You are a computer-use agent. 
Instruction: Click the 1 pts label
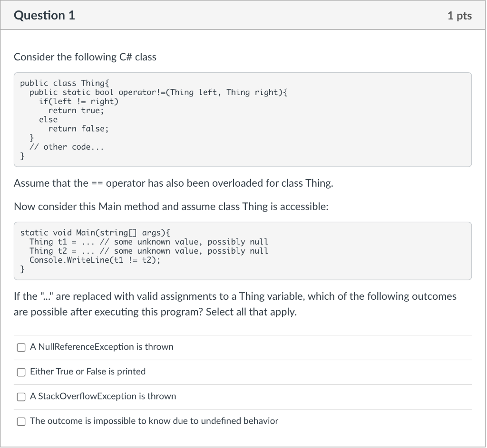coord(459,16)
